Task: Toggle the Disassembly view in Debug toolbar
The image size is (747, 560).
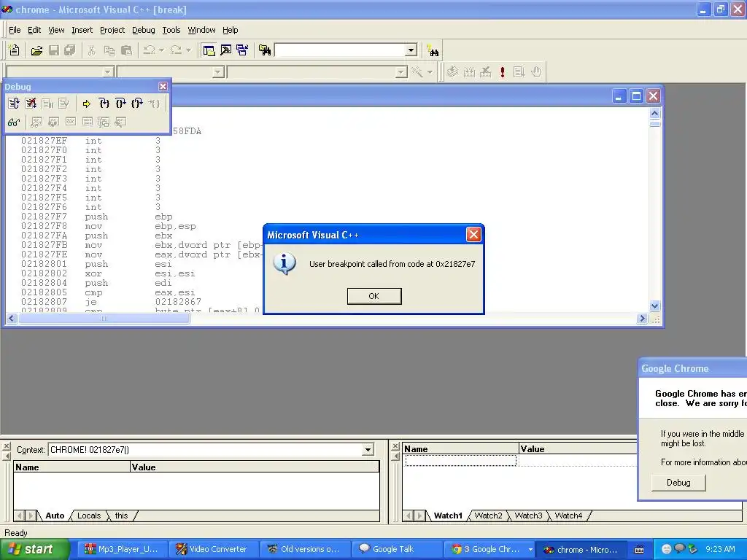Action: (120, 122)
